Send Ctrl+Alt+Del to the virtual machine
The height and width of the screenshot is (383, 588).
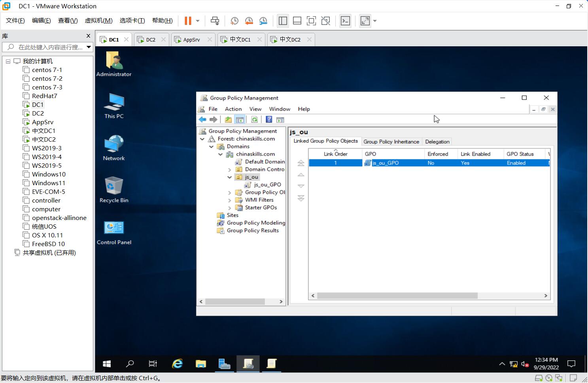(x=215, y=21)
